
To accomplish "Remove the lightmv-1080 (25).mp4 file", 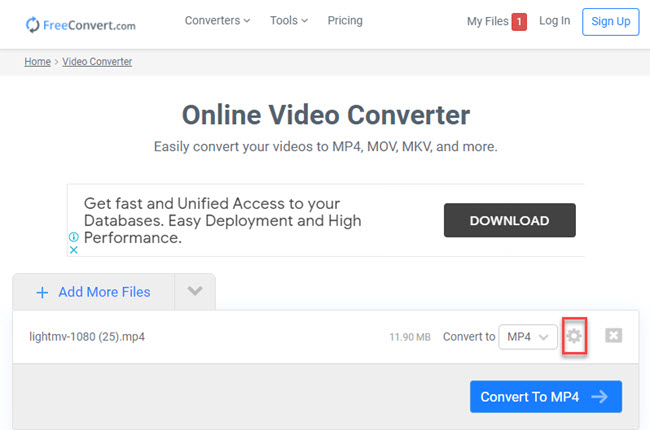I will tap(614, 336).
